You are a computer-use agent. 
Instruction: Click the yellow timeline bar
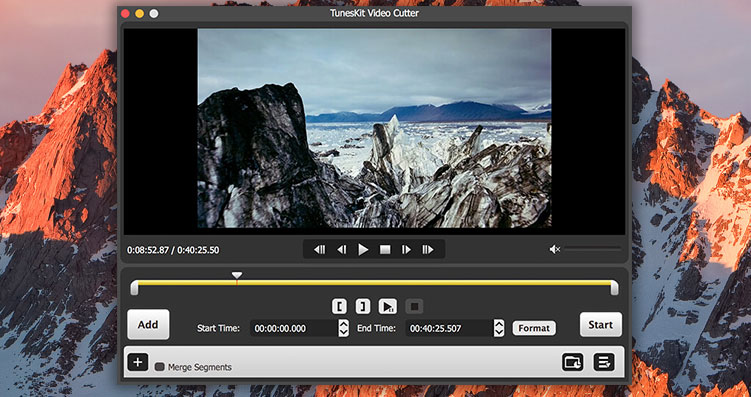[x=374, y=283]
